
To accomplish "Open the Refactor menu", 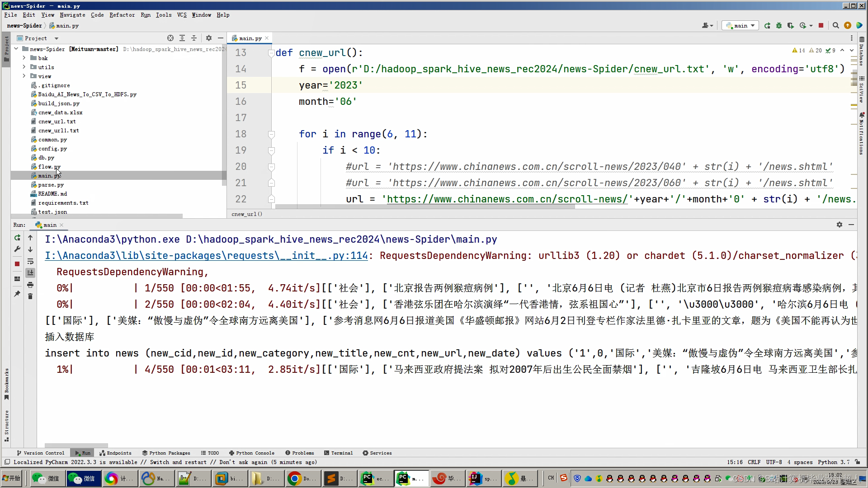I will click(x=122, y=15).
